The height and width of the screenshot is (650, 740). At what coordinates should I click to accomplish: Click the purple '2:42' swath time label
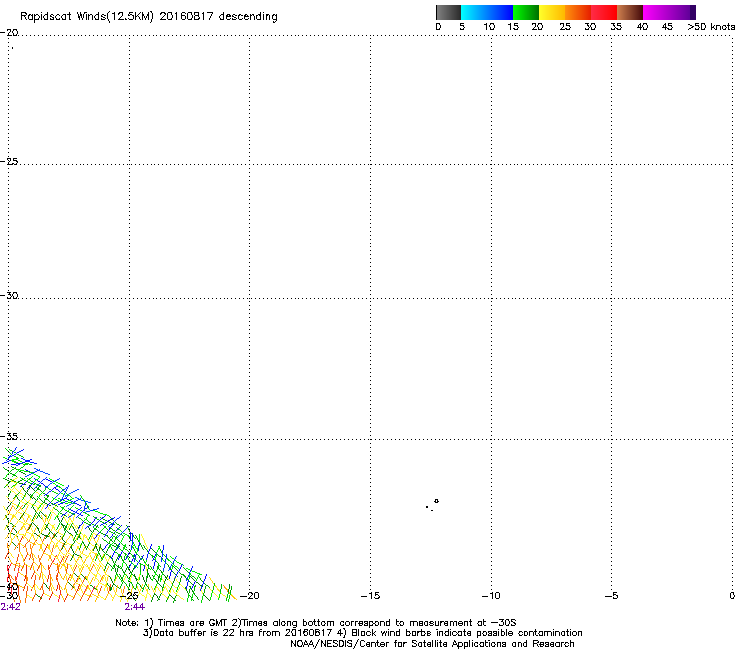[10, 607]
